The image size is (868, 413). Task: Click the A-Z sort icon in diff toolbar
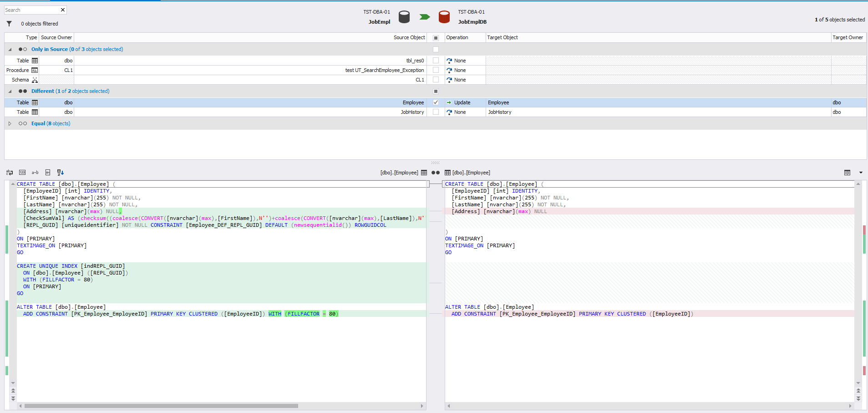(61, 173)
